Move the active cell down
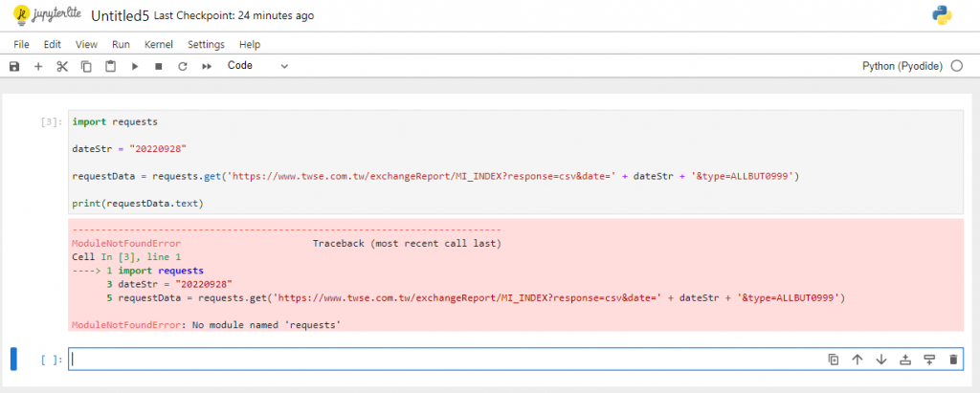This screenshot has width=980, height=393. coord(881,360)
